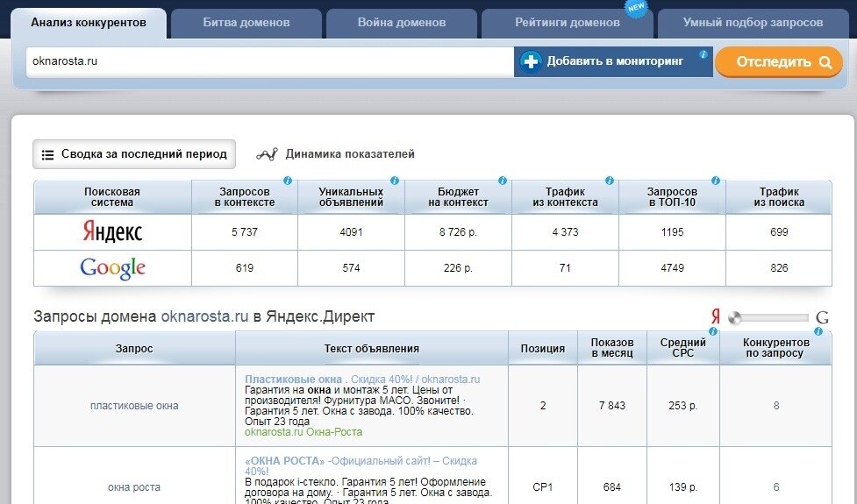Image resolution: width=857 pixels, height=504 pixels.
Task: Click the red Я Yandex icon by slider
Action: pyautogui.click(x=716, y=316)
